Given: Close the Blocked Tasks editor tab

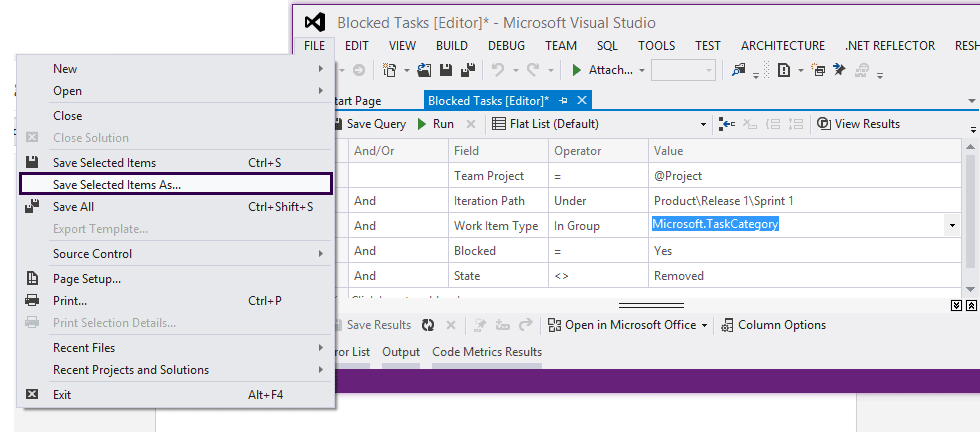Looking at the screenshot, I should 582,100.
